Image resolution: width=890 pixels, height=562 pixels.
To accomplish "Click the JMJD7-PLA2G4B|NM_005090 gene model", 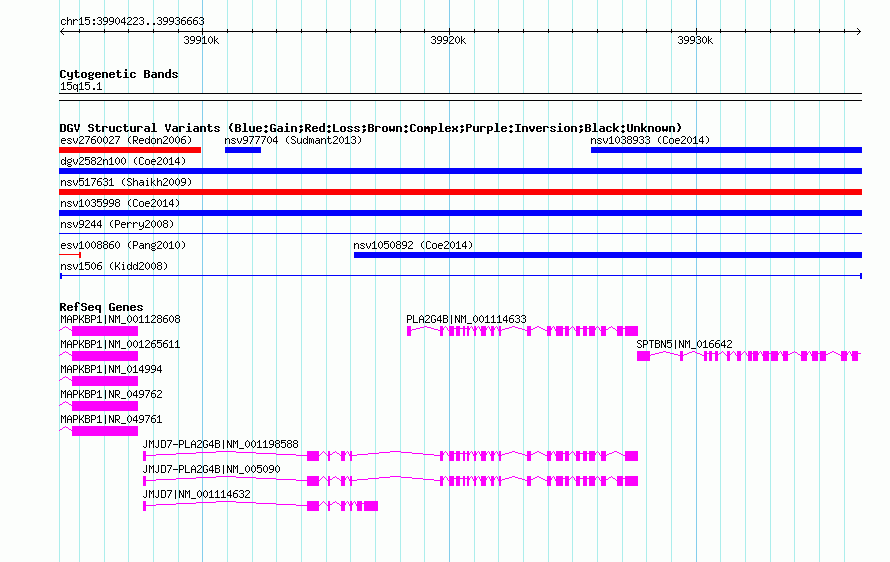I will tap(391, 480).
